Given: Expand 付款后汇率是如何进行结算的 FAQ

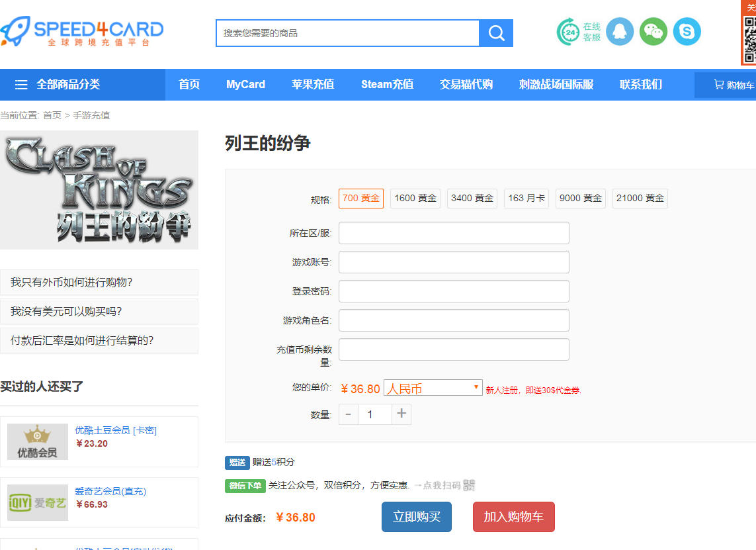Looking at the screenshot, I should coord(99,341).
